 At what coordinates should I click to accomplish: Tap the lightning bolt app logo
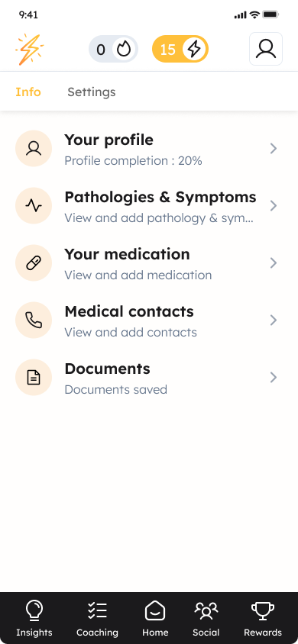point(30,50)
